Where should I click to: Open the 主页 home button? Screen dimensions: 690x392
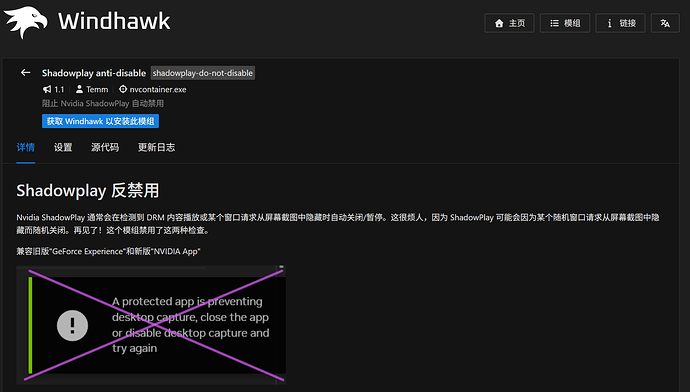[x=509, y=23]
